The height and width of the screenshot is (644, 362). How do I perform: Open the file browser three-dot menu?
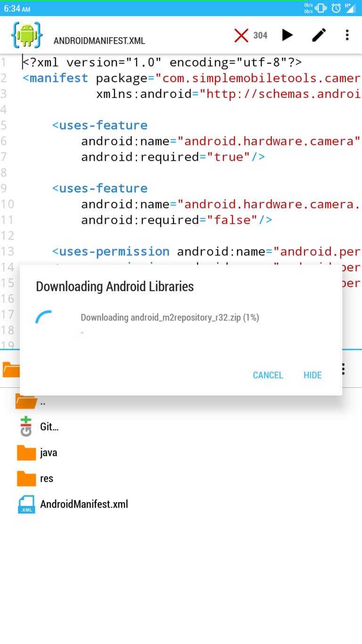[x=344, y=369]
